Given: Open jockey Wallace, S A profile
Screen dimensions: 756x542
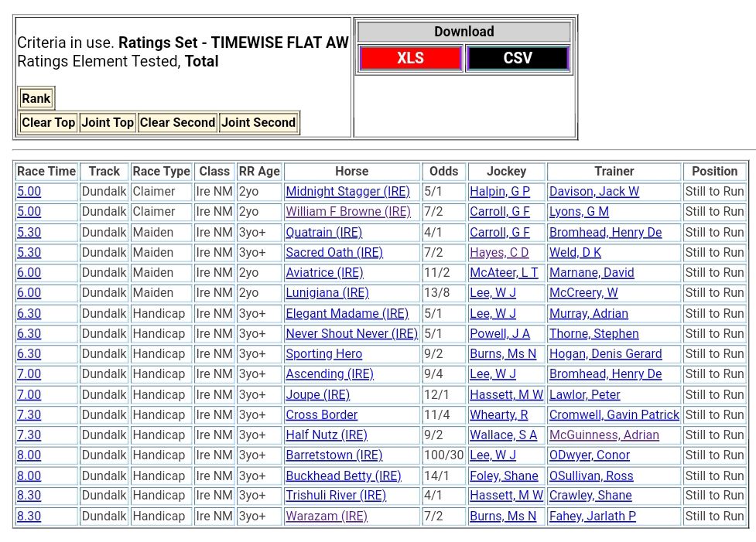Looking at the screenshot, I should click(503, 435).
